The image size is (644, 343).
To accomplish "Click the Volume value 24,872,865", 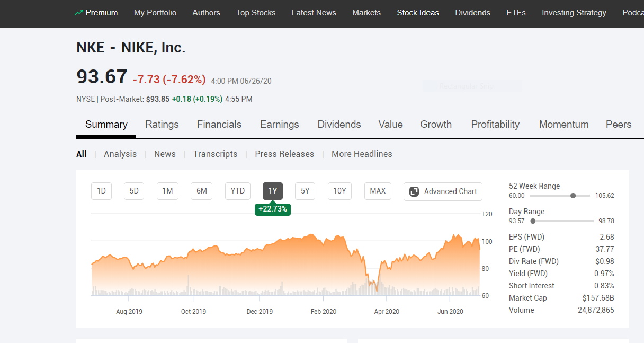I will 596,310.
